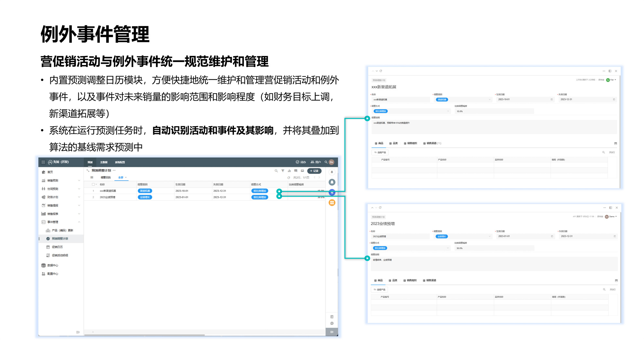Viewport: 644px width, 340px height.
Task: Open 促销日历 in the sidebar
Action: (61, 247)
